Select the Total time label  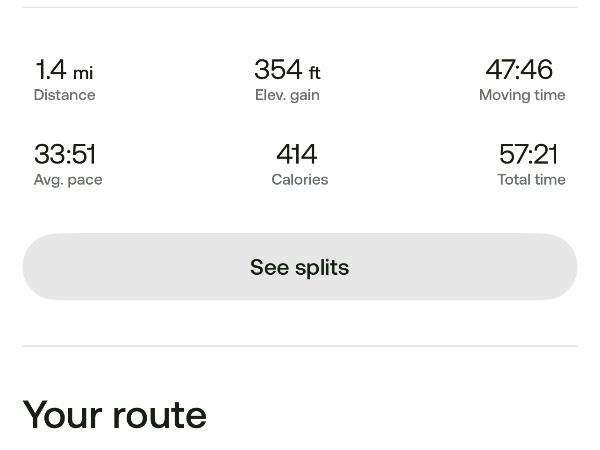tap(531, 180)
